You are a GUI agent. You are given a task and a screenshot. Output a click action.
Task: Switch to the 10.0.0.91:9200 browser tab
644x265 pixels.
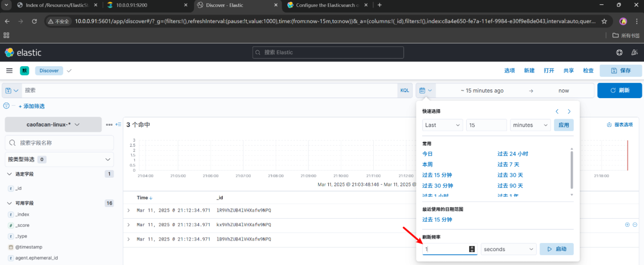click(x=146, y=5)
